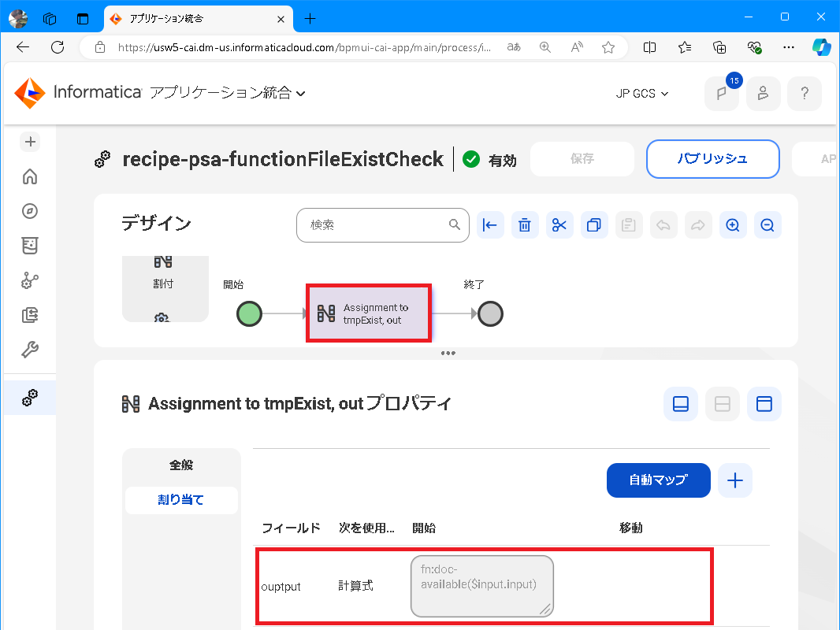
Task: Click the paste clipboard icon
Action: 628,224
